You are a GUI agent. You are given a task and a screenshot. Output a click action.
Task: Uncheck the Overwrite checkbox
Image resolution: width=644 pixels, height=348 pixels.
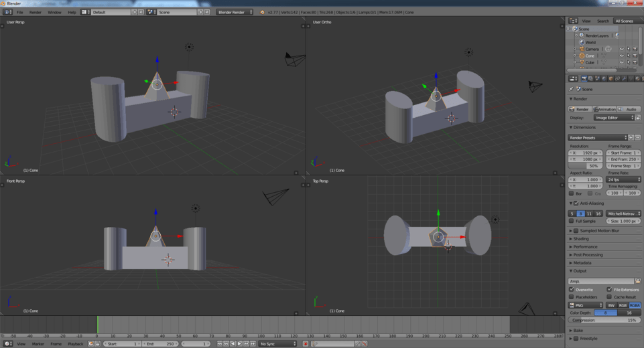[x=572, y=290]
